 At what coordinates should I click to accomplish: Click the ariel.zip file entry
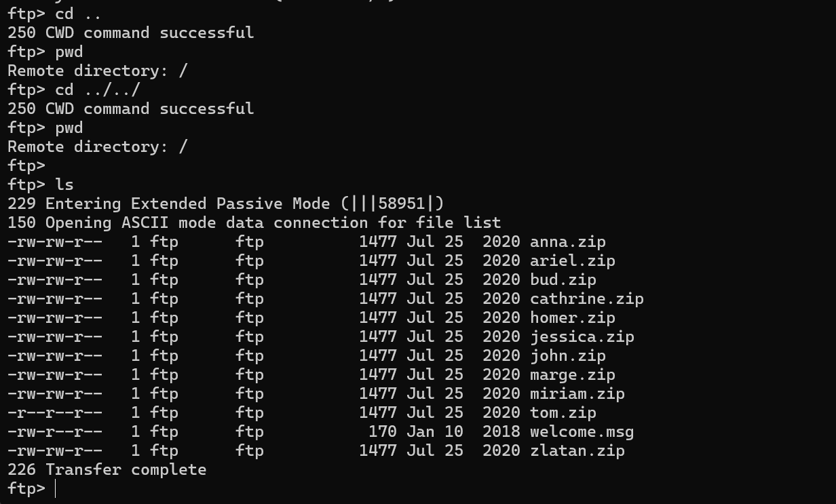572,261
